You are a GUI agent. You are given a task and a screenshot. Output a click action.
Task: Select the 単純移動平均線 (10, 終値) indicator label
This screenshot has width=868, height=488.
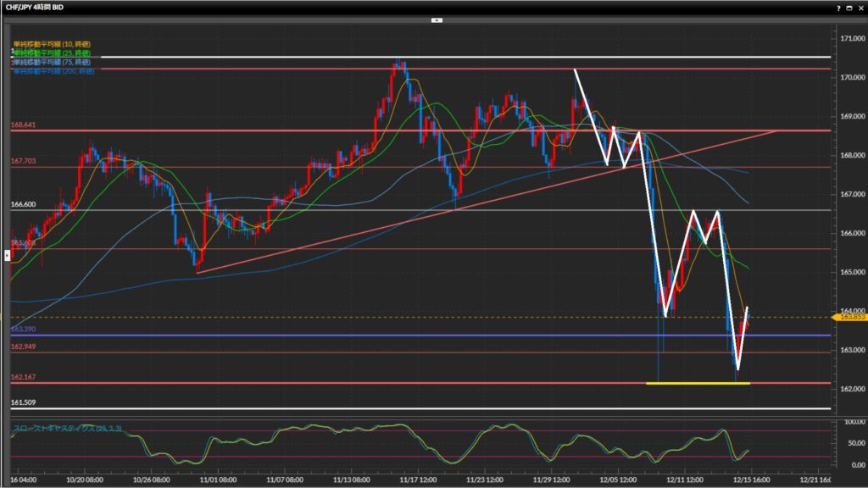click(x=52, y=43)
